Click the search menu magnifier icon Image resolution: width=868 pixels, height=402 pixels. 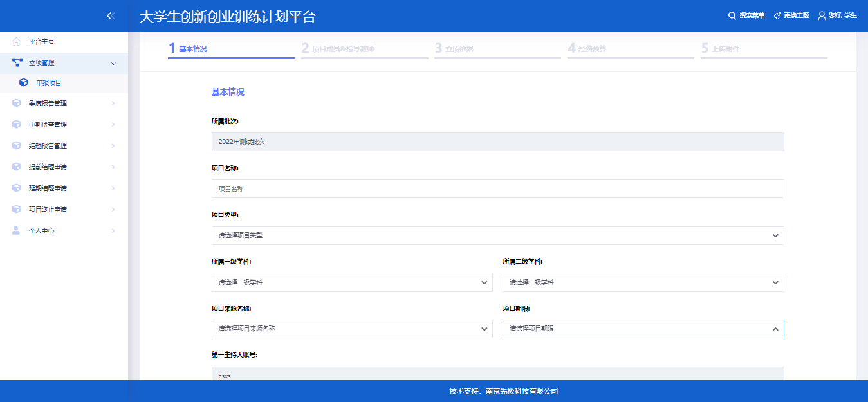point(732,15)
